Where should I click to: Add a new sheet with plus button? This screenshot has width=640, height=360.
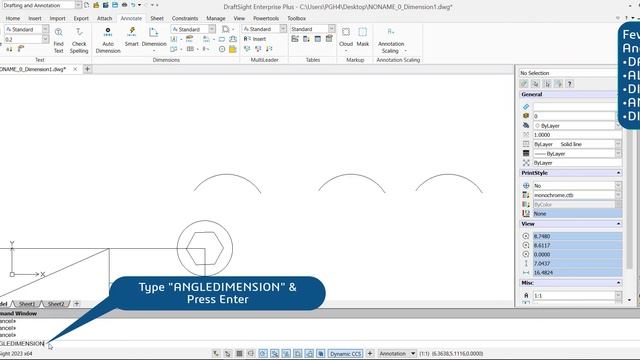point(76,304)
